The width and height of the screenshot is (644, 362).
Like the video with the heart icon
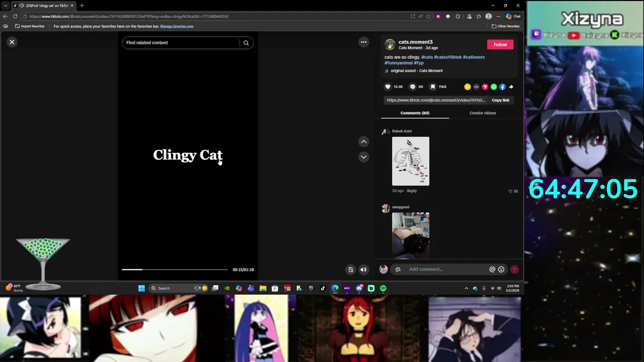(x=388, y=86)
